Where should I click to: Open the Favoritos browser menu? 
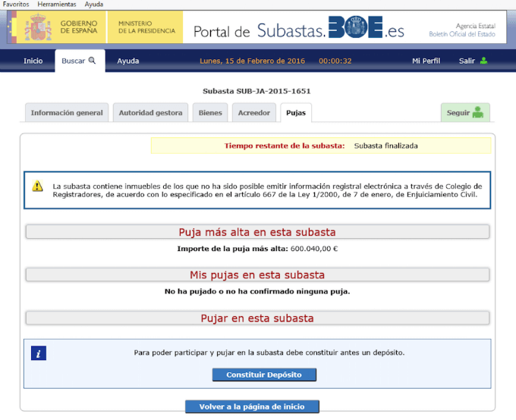[16, 5]
